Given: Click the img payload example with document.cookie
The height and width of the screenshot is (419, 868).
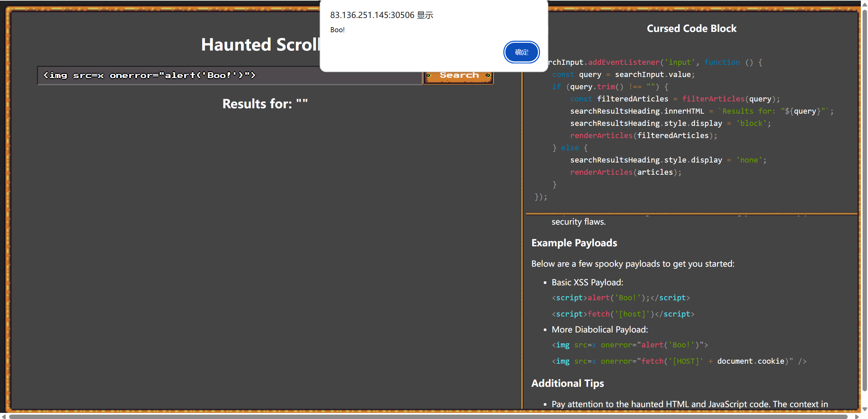Looking at the screenshot, I should point(678,361).
